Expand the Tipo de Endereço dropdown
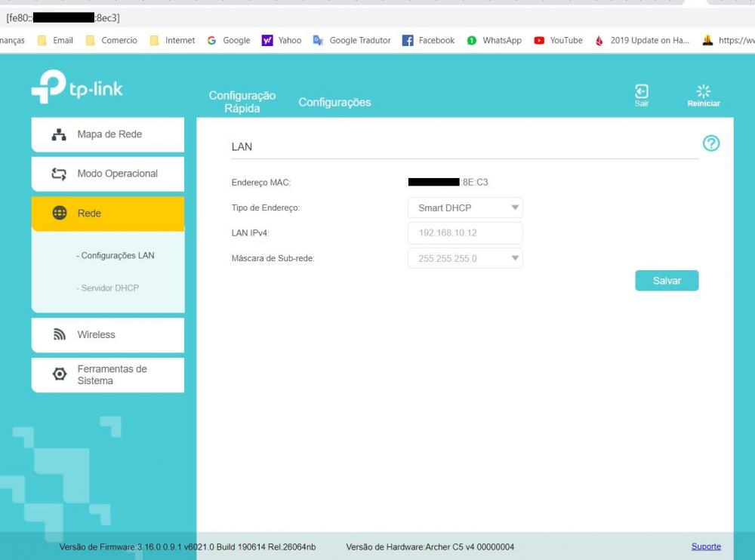Viewport: 755px width, 560px height. point(465,208)
